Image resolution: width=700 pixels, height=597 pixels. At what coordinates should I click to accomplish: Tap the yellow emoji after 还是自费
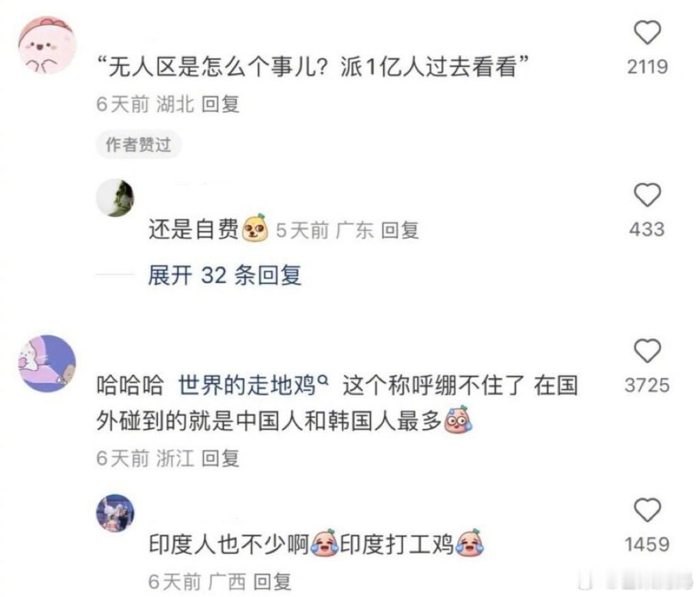(254, 228)
